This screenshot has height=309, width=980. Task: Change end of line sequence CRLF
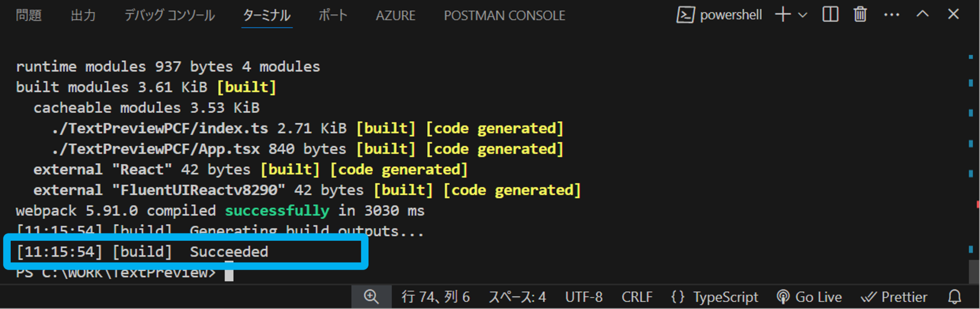[637, 297]
